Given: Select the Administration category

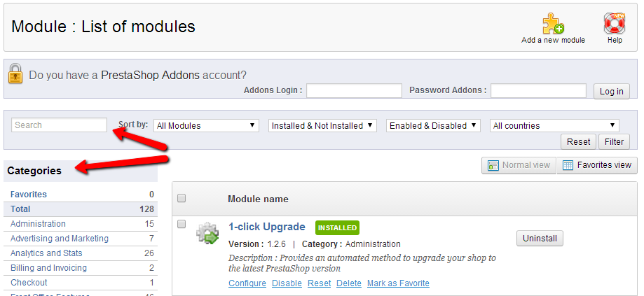Looking at the screenshot, I should click(38, 224).
